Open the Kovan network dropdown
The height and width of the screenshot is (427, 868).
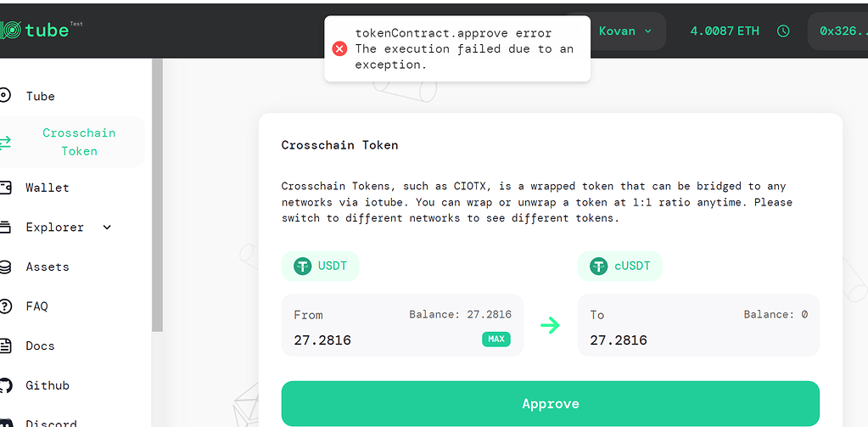(x=625, y=31)
